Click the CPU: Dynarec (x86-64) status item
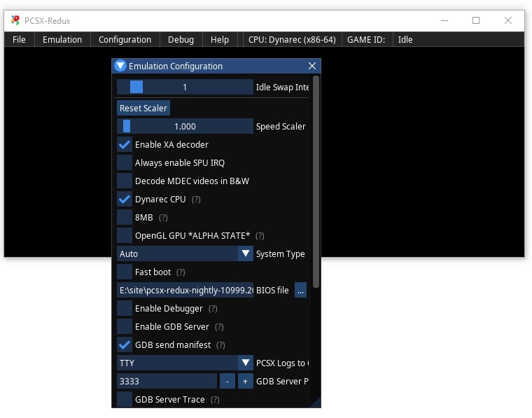The height and width of the screenshot is (418, 532). (292, 40)
